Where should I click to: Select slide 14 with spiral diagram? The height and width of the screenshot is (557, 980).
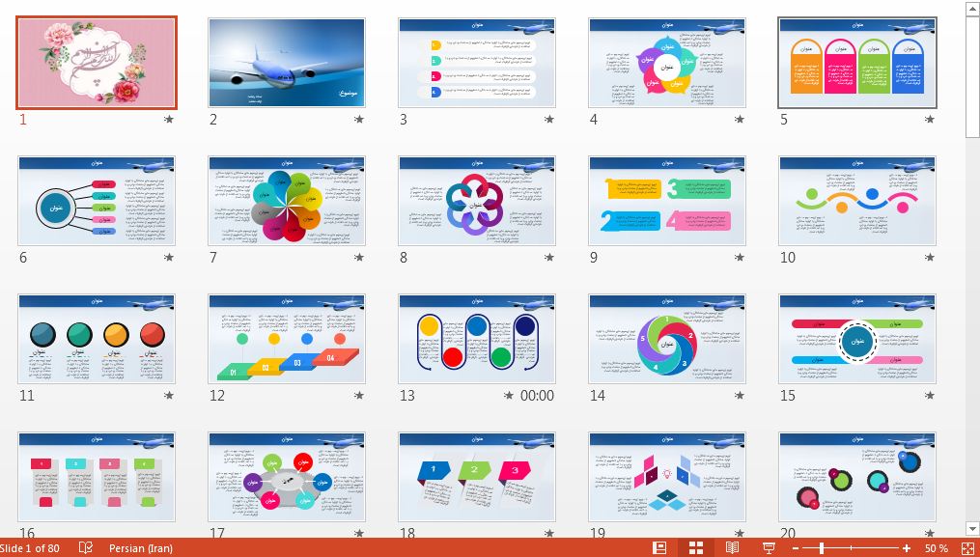(x=667, y=339)
